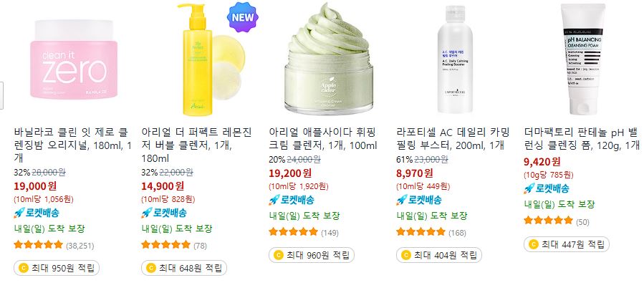Open the 더마팩토리 판테놀 pH 밸런싱 title link
644x303 pixels.
(582, 139)
